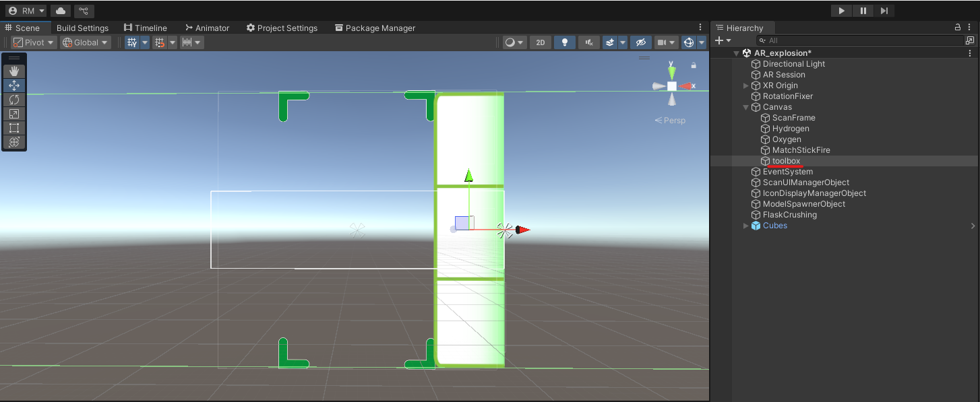Expand the Cubes prefab children

pos(746,226)
